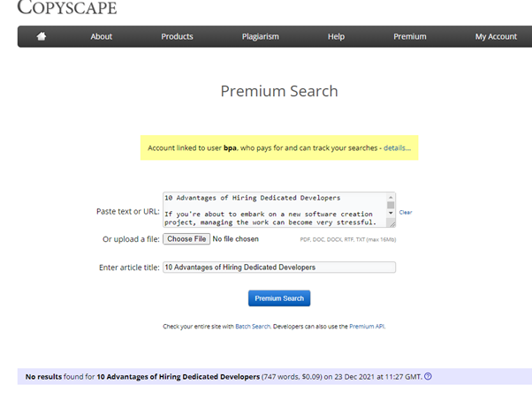Image resolution: width=532 pixels, height=407 pixels.
Task: Click the 'No results' text in results bar
Action: (x=44, y=376)
